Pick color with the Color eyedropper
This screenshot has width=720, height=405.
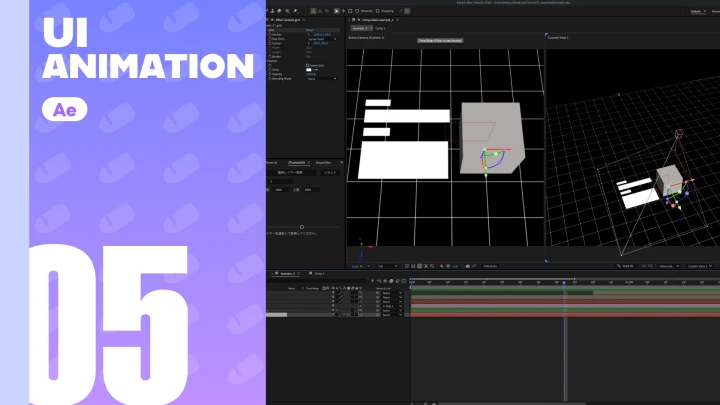coord(315,70)
